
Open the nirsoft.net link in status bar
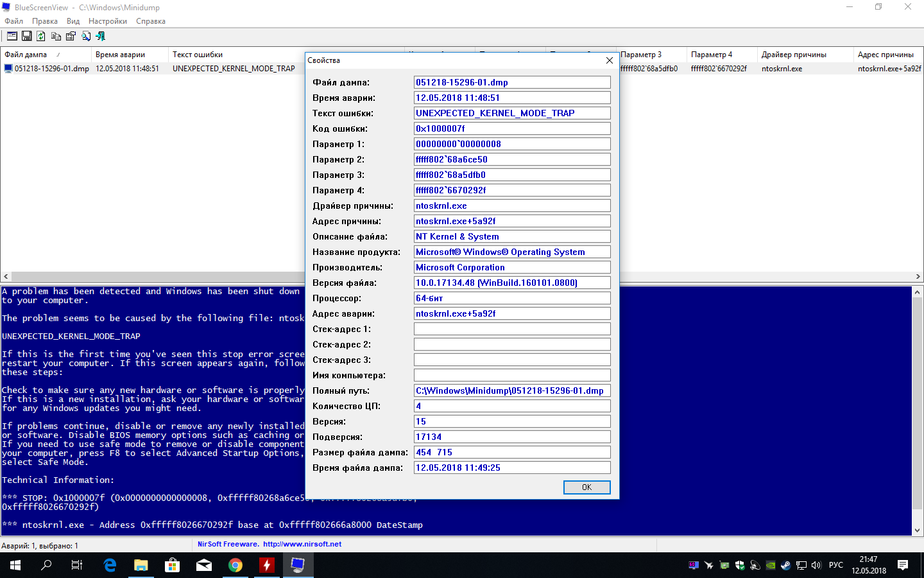tap(302, 544)
